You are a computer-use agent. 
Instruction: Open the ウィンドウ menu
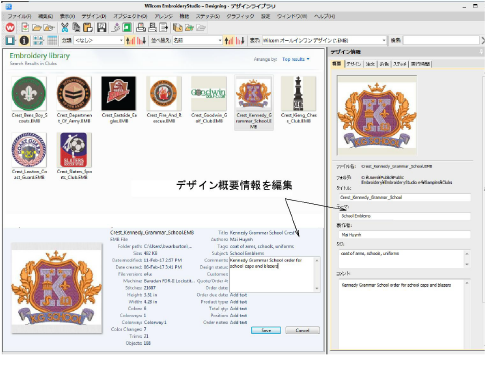tap(292, 16)
